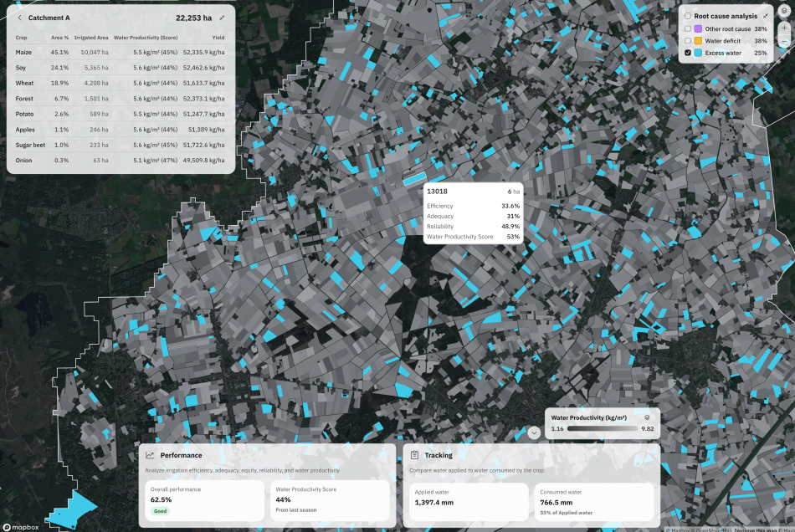Click the Mapbox logo
Image resolution: width=795 pixels, height=532 pixels.
[x=21, y=527]
